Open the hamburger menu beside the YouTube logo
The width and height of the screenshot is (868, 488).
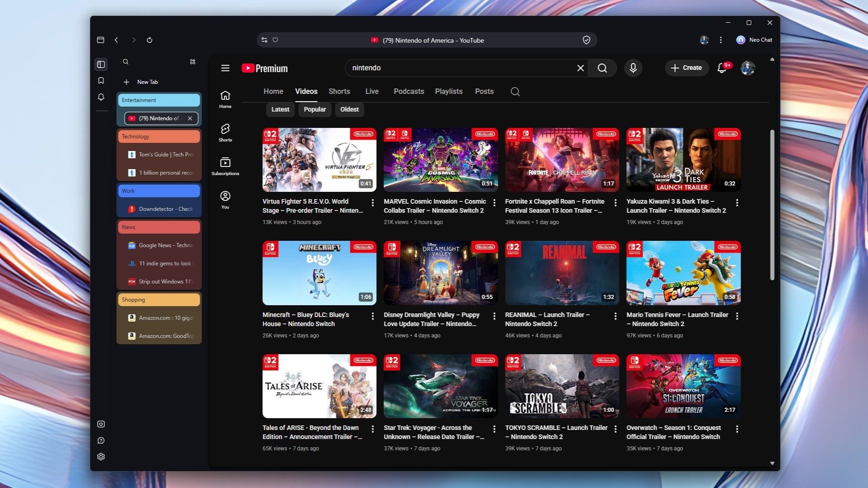tap(225, 68)
